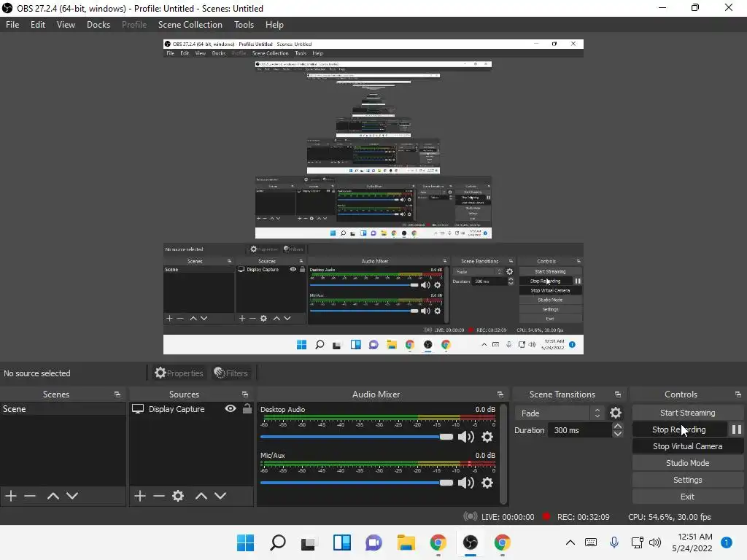Click 'REC: 00:32:09' status text
This screenshot has height=560, width=747.
click(x=583, y=517)
